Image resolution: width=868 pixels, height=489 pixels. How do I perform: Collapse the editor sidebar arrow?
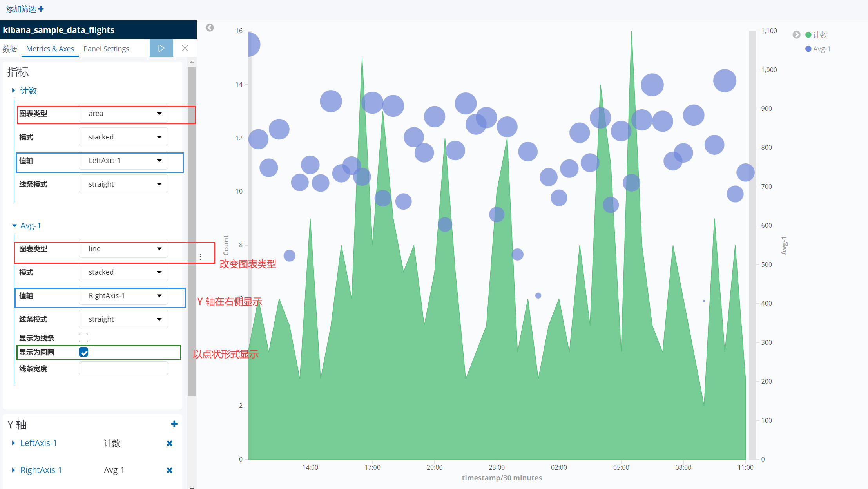[210, 27]
